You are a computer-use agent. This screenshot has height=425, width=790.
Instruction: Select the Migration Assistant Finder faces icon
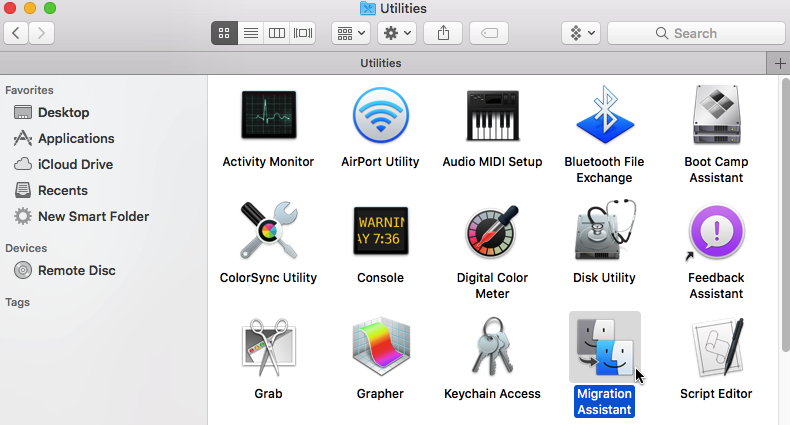605,347
